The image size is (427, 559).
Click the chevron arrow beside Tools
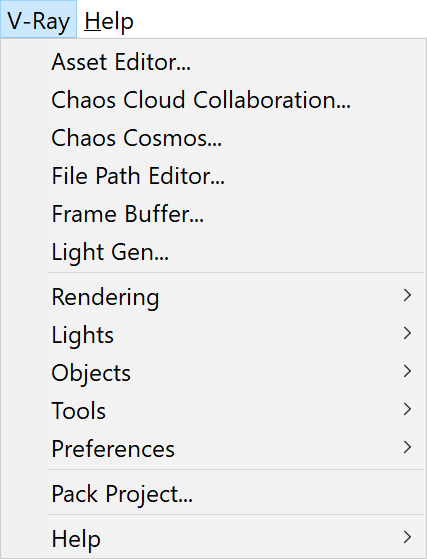coord(407,409)
